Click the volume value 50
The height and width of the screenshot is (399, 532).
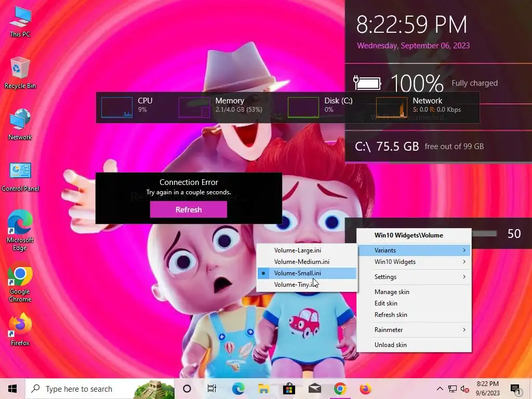(x=514, y=234)
